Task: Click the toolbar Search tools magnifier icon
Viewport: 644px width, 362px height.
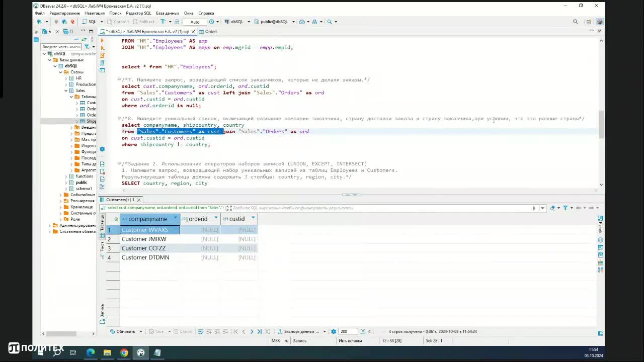Action: (330, 22)
